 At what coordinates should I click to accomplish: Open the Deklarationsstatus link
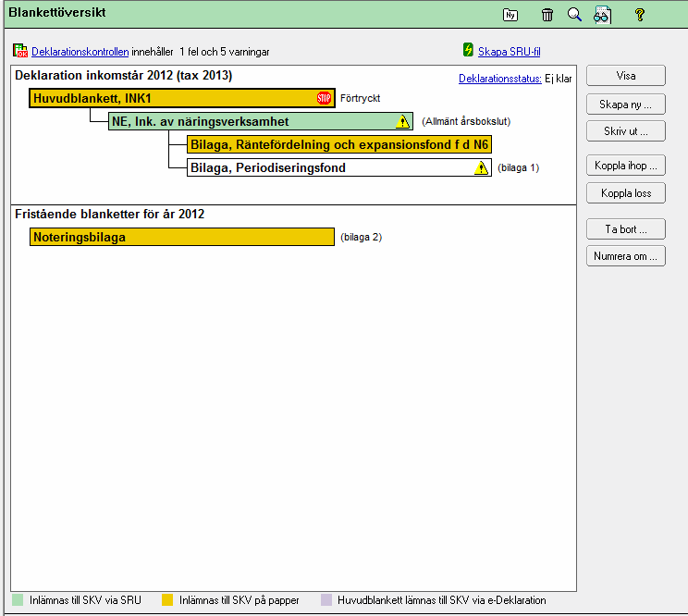point(499,79)
